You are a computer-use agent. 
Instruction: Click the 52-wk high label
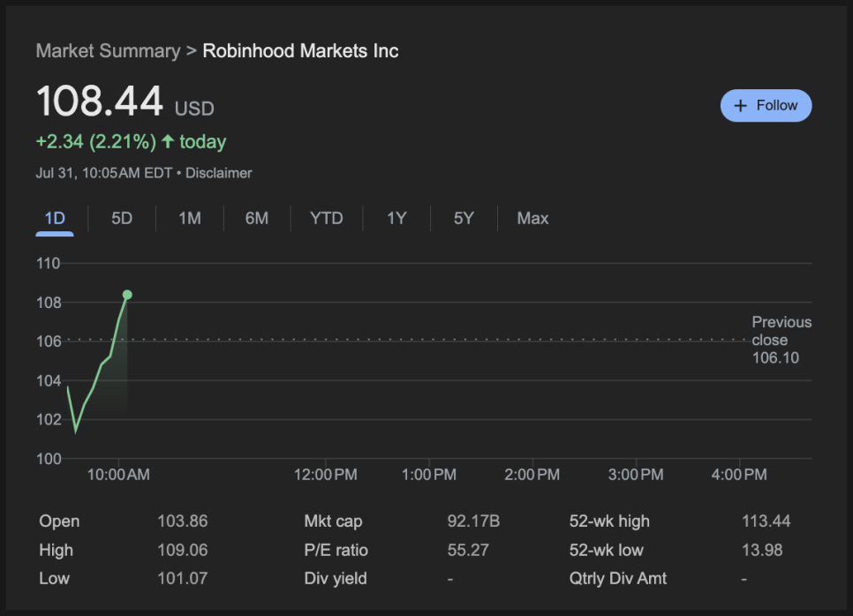click(609, 522)
